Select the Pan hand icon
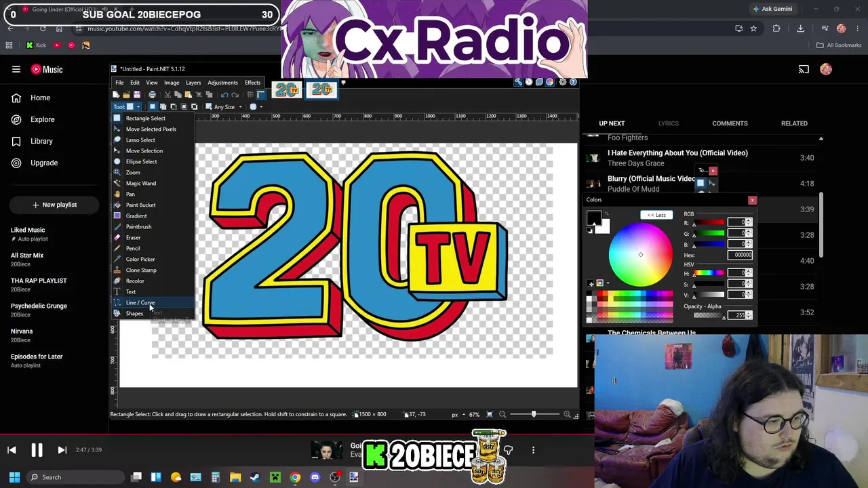 pos(117,194)
